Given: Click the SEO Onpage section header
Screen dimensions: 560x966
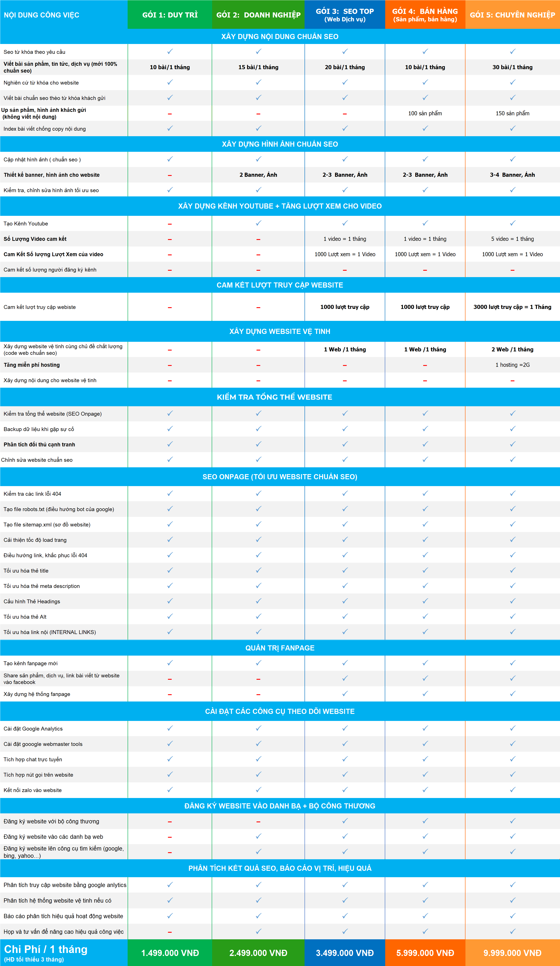Looking at the screenshot, I should click(280, 476).
